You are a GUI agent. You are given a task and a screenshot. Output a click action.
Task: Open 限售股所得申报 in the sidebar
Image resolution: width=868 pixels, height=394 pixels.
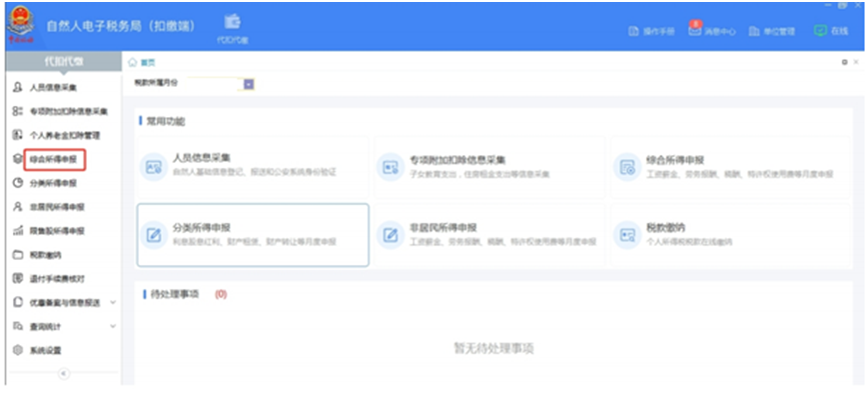coord(49,231)
